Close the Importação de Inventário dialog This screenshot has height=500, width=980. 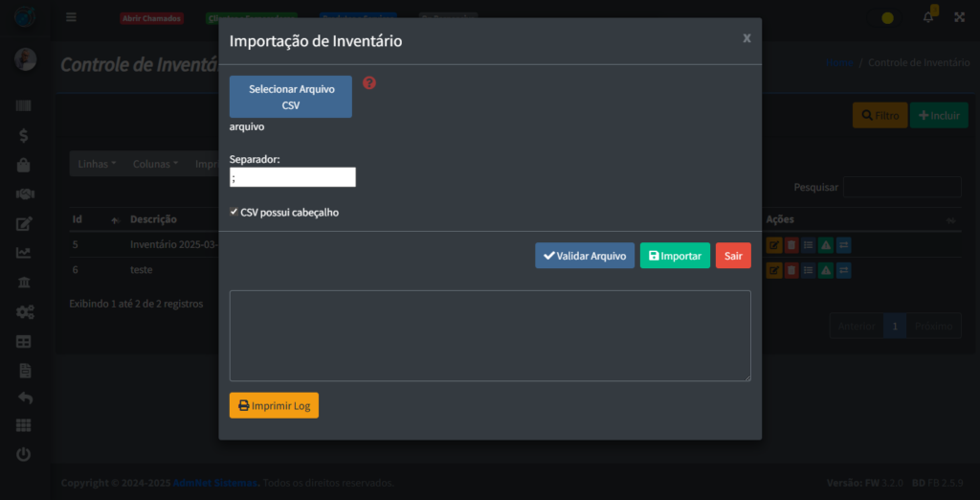pyautogui.click(x=746, y=38)
